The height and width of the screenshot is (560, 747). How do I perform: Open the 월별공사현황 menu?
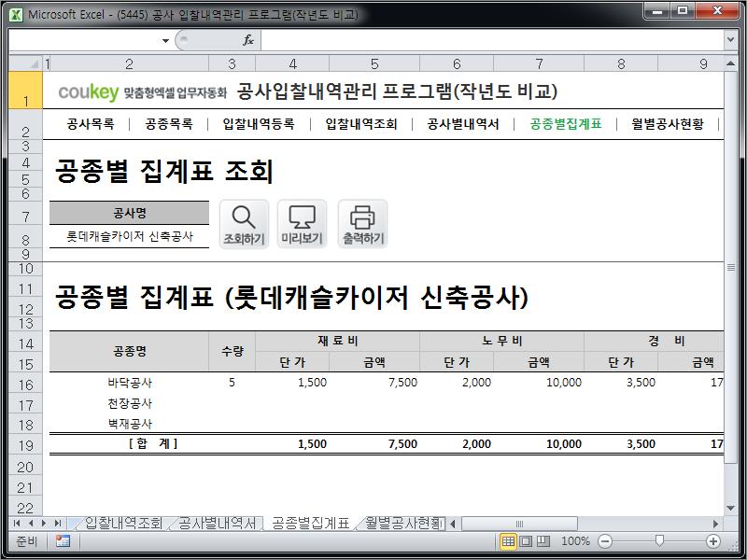[668, 124]
